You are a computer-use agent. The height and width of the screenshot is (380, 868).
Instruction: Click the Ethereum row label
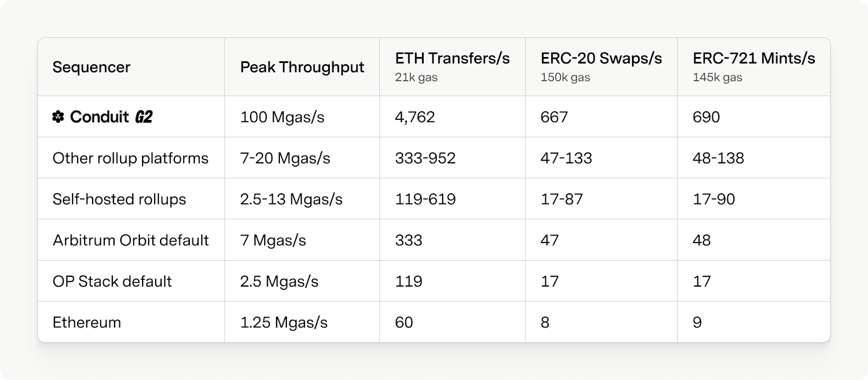point(87,322)
